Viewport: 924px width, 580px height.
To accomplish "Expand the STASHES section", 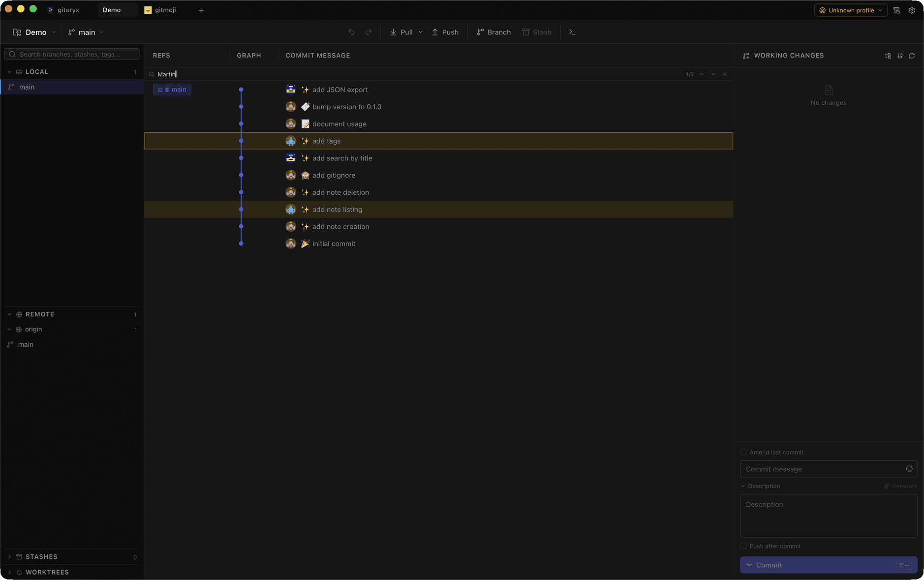I will (9, 557).
